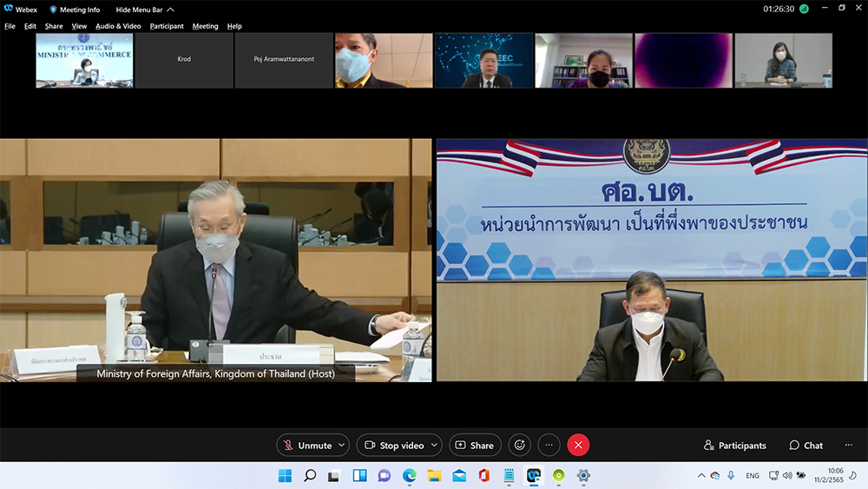This screenshot has width=868, height=489.
Task: Open Mail app in taskbar
Action: (459, 476)
